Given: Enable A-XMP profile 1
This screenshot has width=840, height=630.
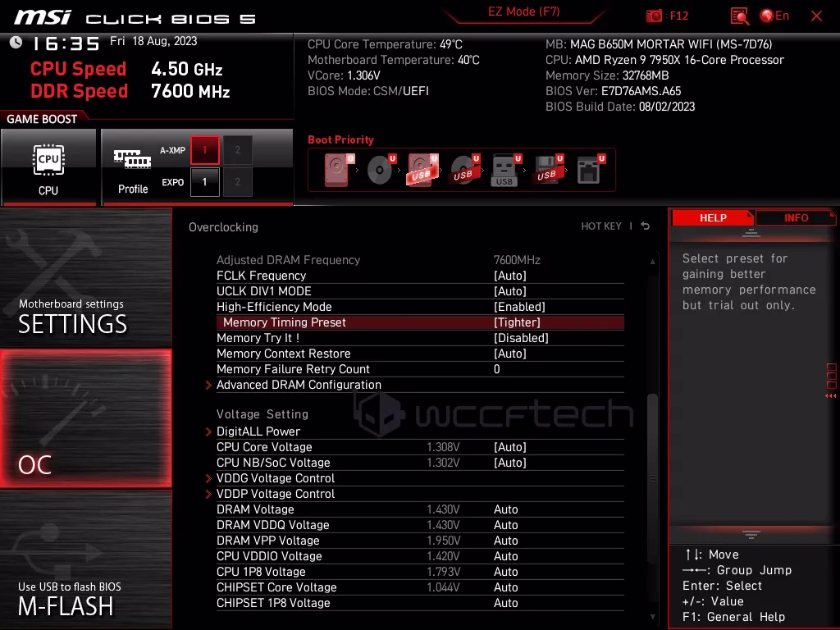Looking at the screenshot, I should click(204, 150).
